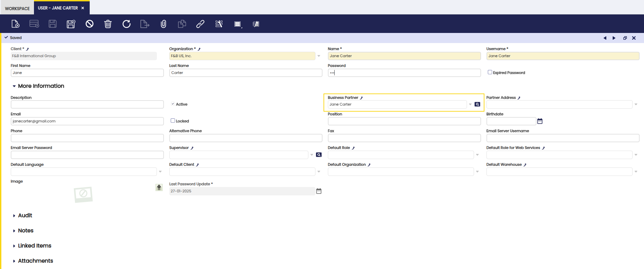Toggle the Expired Password checkbox
Viewport: 644px width, 269px height.
[x=490, y=72]
